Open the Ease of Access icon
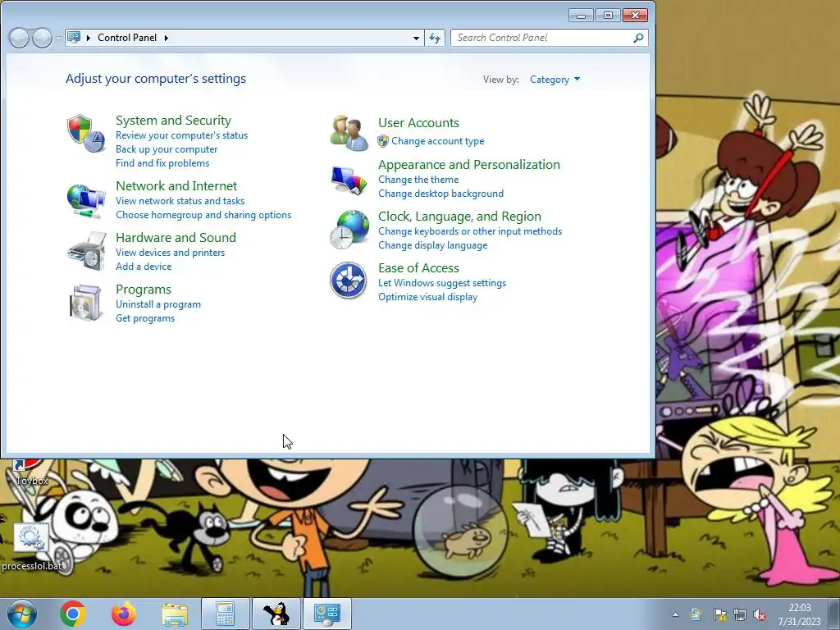The height and width of the screenshot is (630, 840). coord(348,281)
